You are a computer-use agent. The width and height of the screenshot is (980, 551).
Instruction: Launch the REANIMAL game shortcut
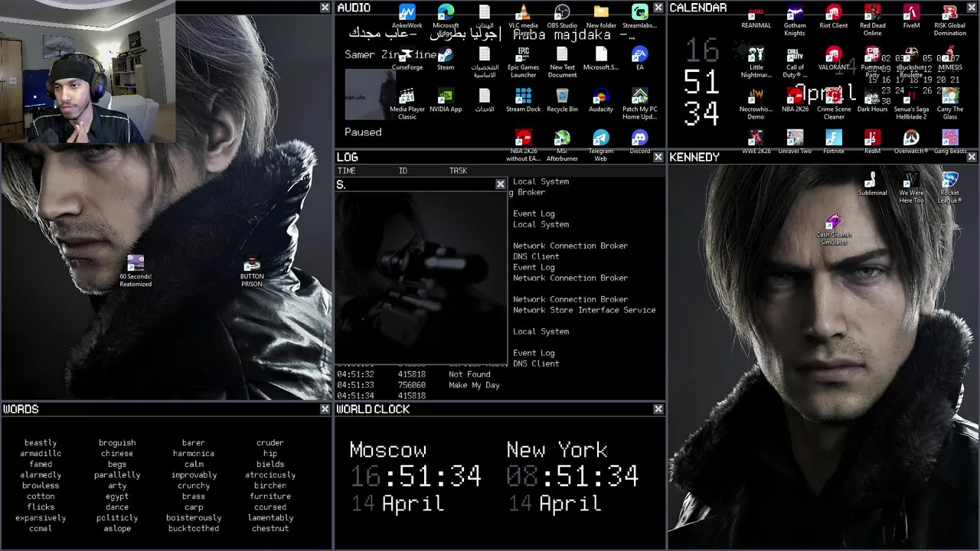click(756, 17)
